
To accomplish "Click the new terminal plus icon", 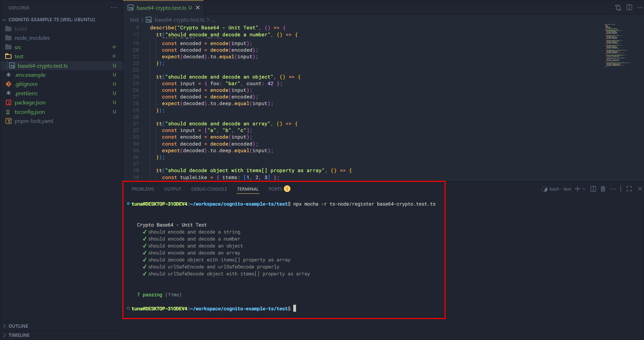I will tap(577, 189).
